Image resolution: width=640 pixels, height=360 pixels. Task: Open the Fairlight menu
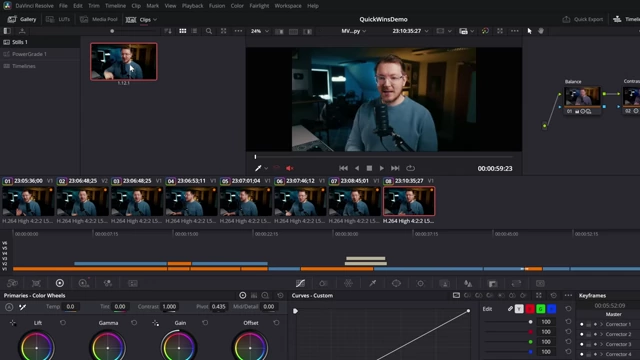pos(259,6)
